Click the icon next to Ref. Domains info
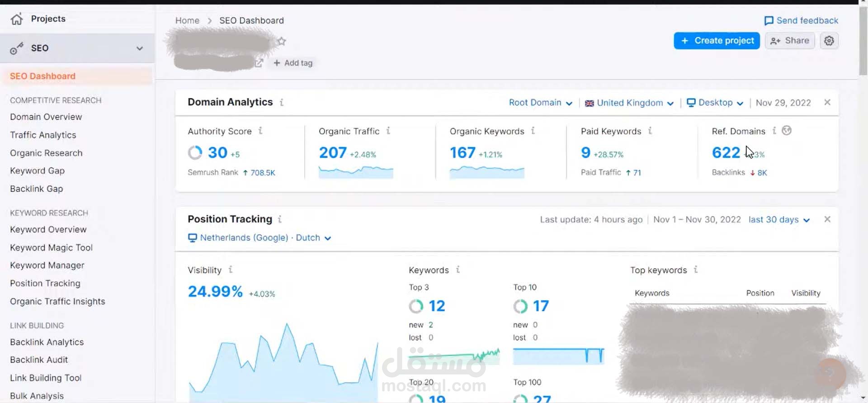The height and width of the screenshot is (403, 868). click(787, 131)
